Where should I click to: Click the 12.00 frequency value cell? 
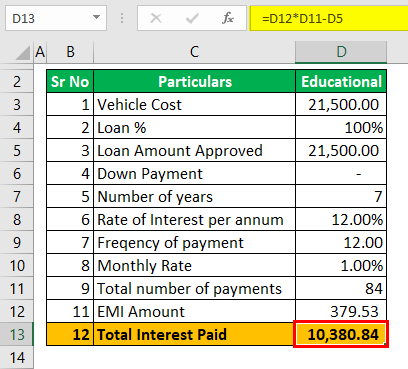click(341, 242)
